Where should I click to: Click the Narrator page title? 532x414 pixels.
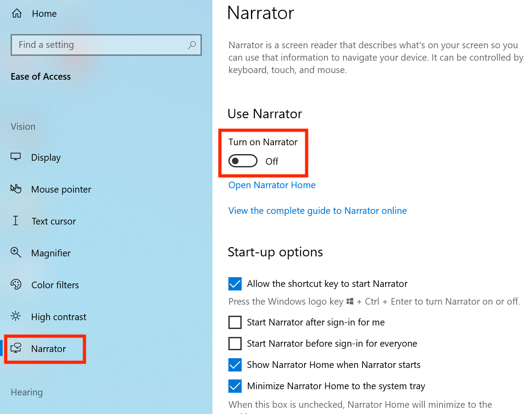(x=261, y=13)
